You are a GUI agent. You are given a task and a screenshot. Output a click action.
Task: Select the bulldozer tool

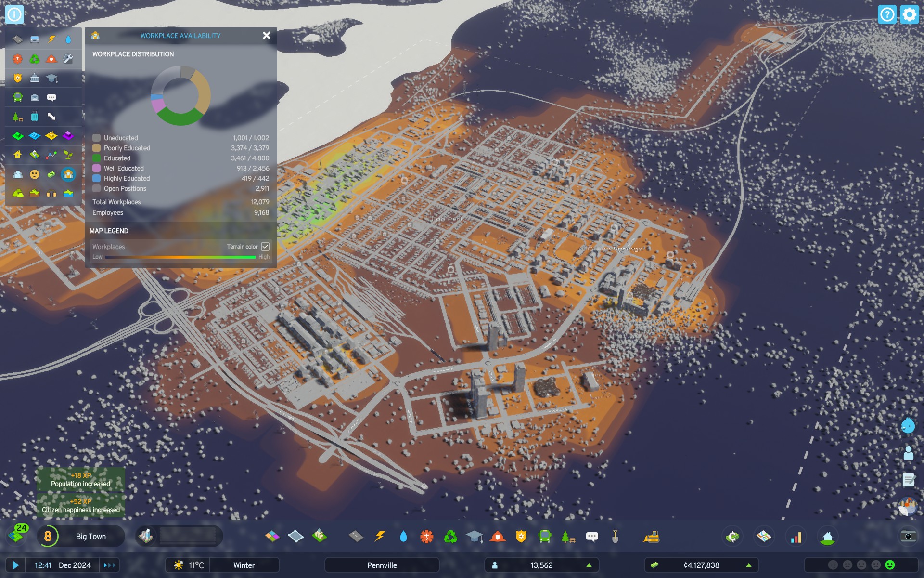click(x=651, y=537)
